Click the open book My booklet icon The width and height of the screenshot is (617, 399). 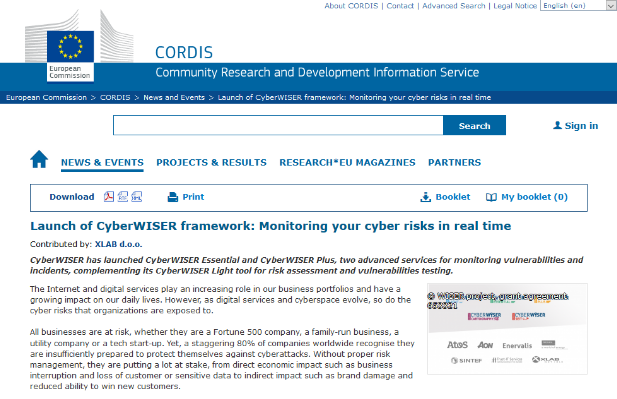491,197
